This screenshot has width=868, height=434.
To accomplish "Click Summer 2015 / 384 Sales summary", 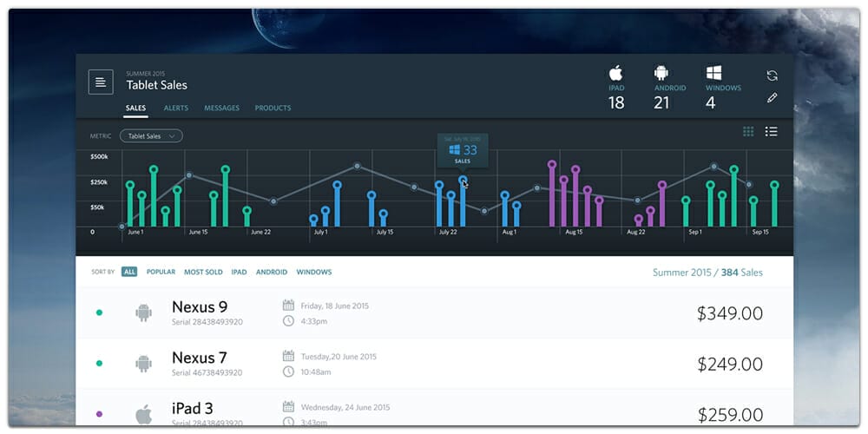I will point(707,273).
